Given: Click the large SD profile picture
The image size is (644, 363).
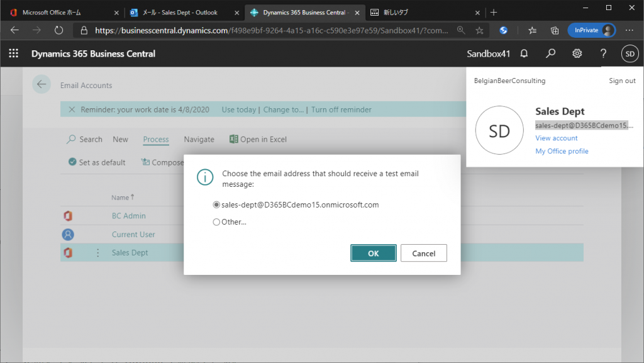Looking at the screenshot, I should 499,130.
